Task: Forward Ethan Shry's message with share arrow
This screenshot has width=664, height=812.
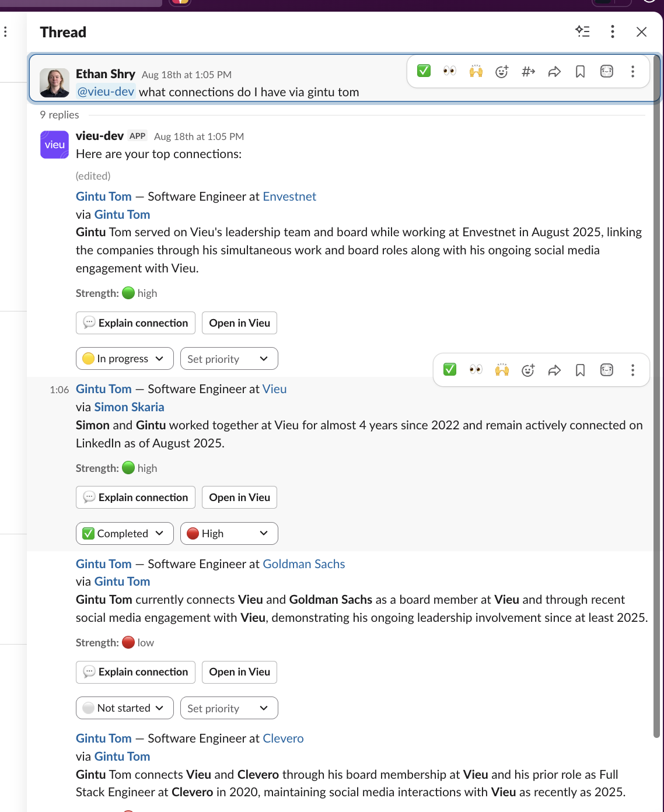Action: coord(554,72)
